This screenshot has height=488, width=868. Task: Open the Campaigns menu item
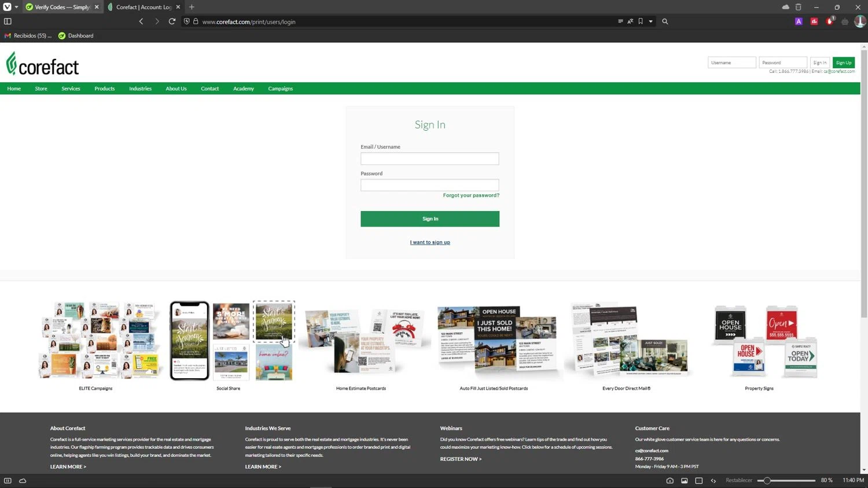(x=281, y=88)
